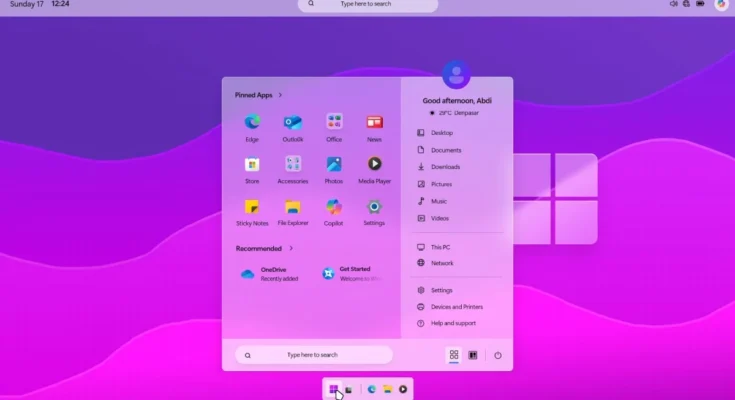
Task: Click the Sunday 17 date text
Action: [x=27, y=4]
